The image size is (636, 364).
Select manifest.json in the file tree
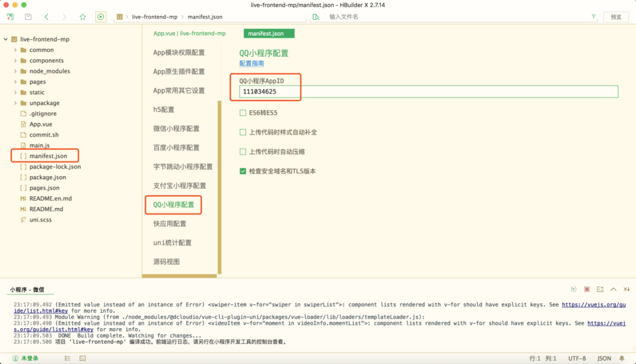48,156
